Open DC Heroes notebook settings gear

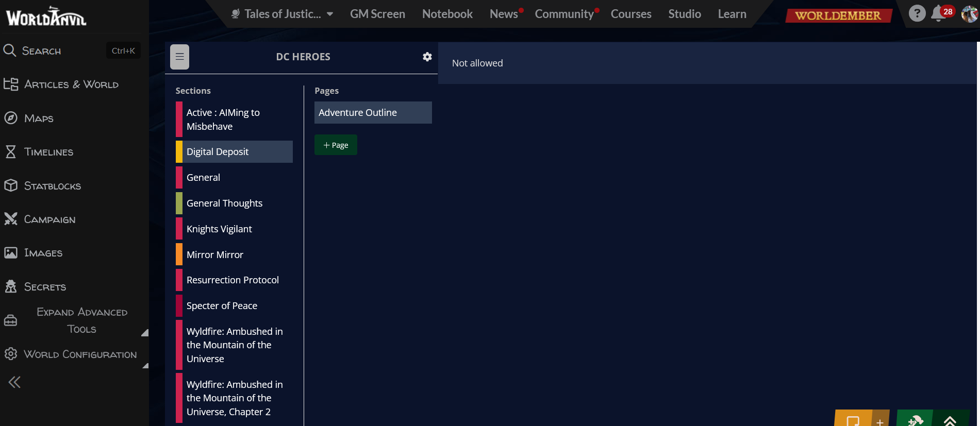click(x=427, y=57)
